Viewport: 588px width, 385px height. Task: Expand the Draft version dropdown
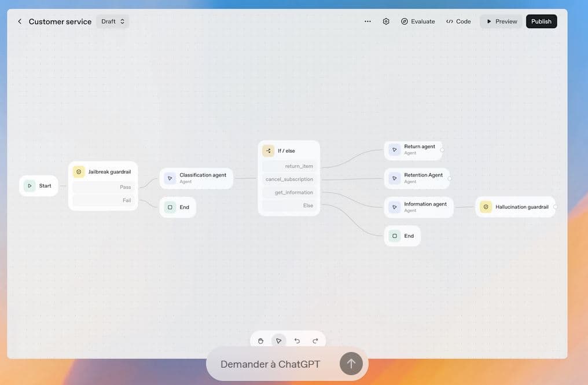click(x=113, y=21)
